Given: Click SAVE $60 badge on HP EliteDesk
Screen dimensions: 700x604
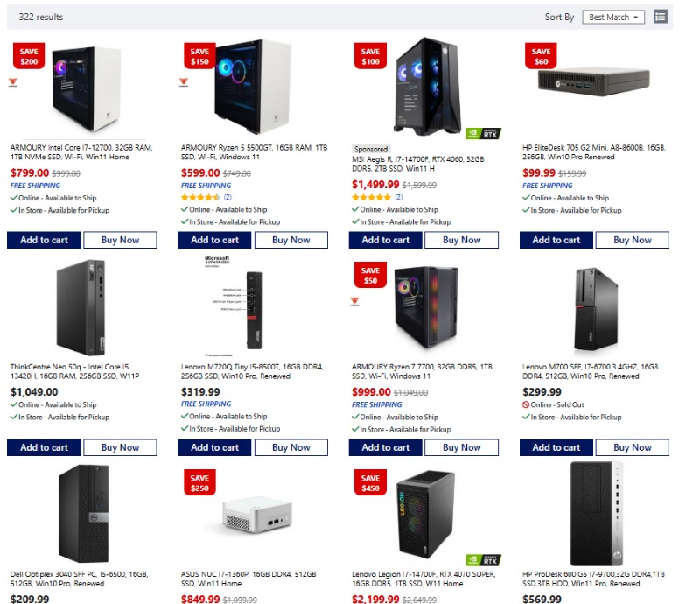Looking at the screenshot, I should click(541, 56).
